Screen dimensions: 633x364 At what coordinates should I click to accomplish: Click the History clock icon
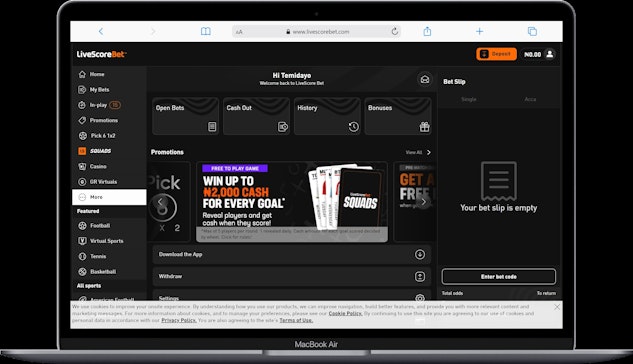coord(354,127)
